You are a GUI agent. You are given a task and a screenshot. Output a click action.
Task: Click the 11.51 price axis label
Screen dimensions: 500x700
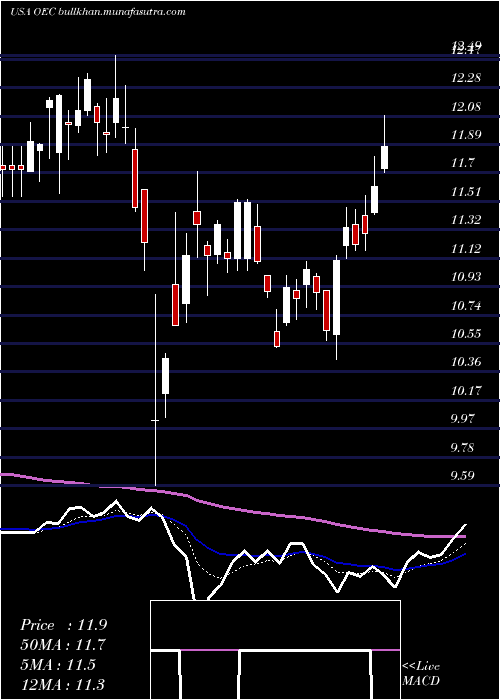pyautogui.click(x=466, y=192)
